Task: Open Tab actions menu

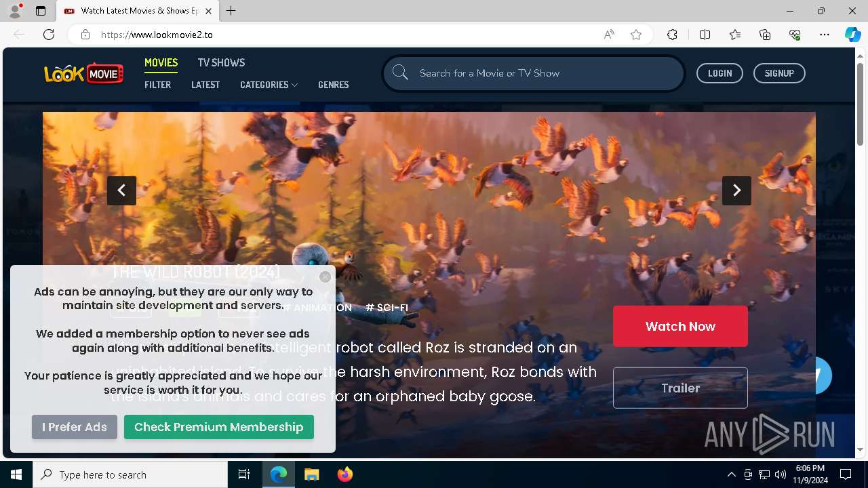Action: [x=41, y=11]
